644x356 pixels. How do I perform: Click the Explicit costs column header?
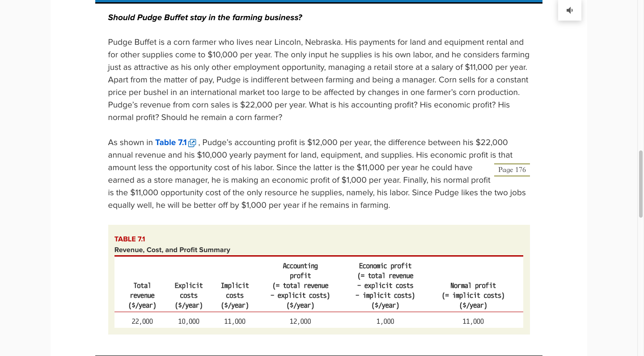coord(189,296)
